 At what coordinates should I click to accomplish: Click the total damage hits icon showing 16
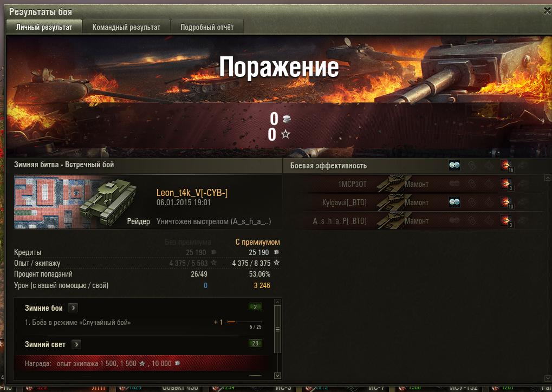tap(506, 165)
